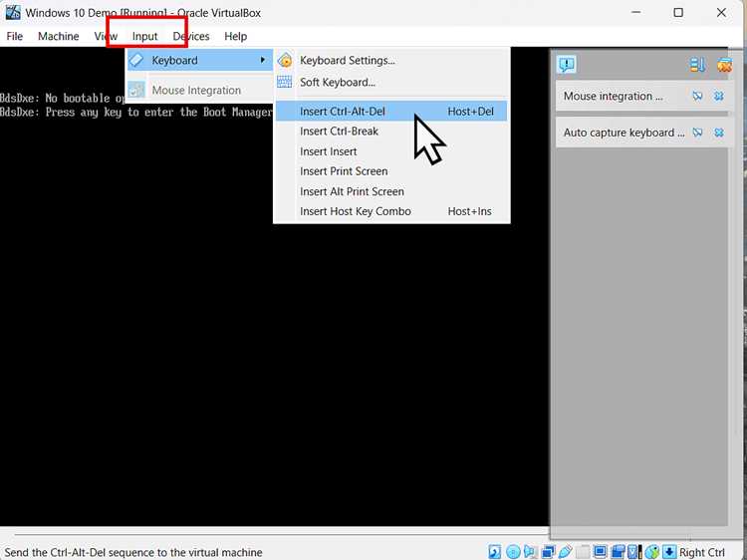Click the notification center speech bubble icon

click(567, 65)
